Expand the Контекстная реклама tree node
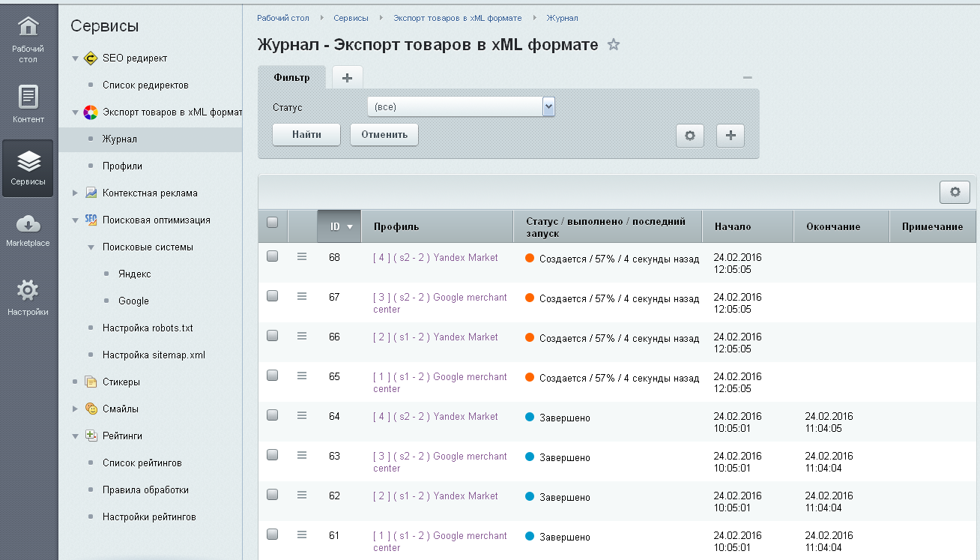 [x=75, y=193]
